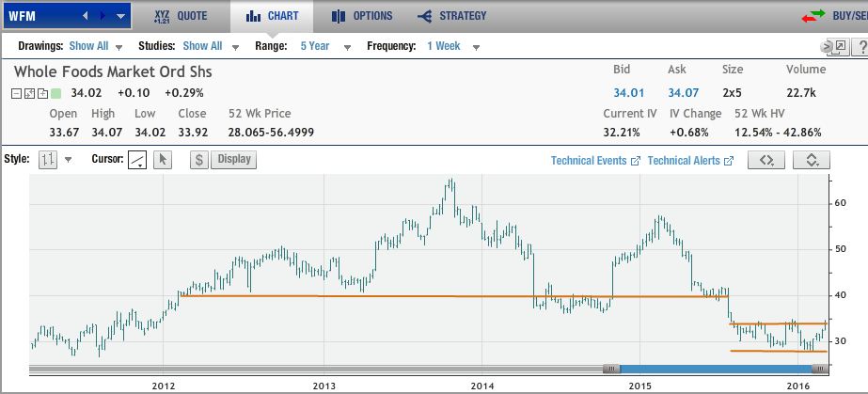Click the resize box icon beside price
The height and width of the screenshot is (394, 868).
click(x=30, y=93)
